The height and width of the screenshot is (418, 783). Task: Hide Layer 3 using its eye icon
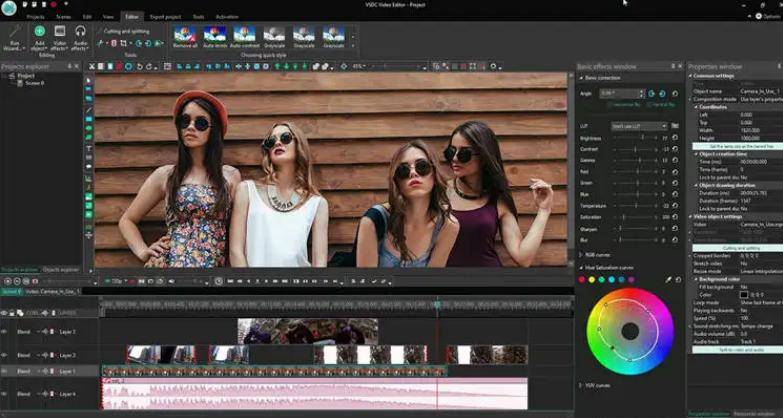tap(4, 331)
